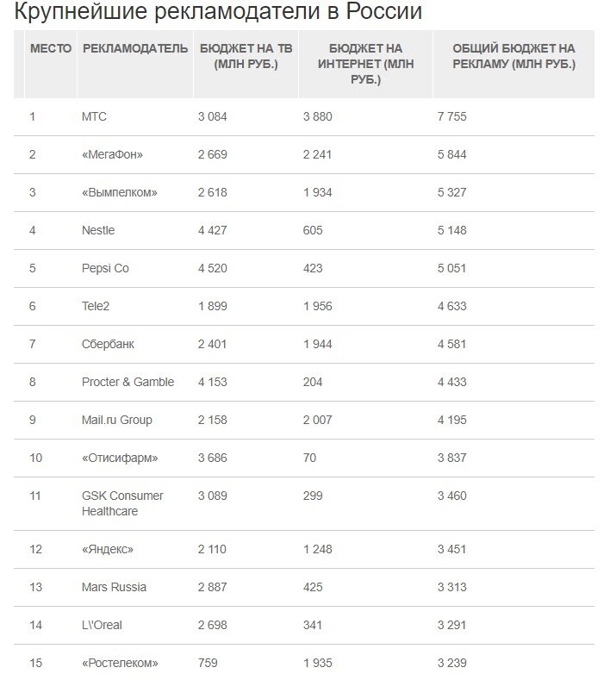Select the Сбербанк advertiser cell
This screenshot has width=616, height=680.
[108, 344]
